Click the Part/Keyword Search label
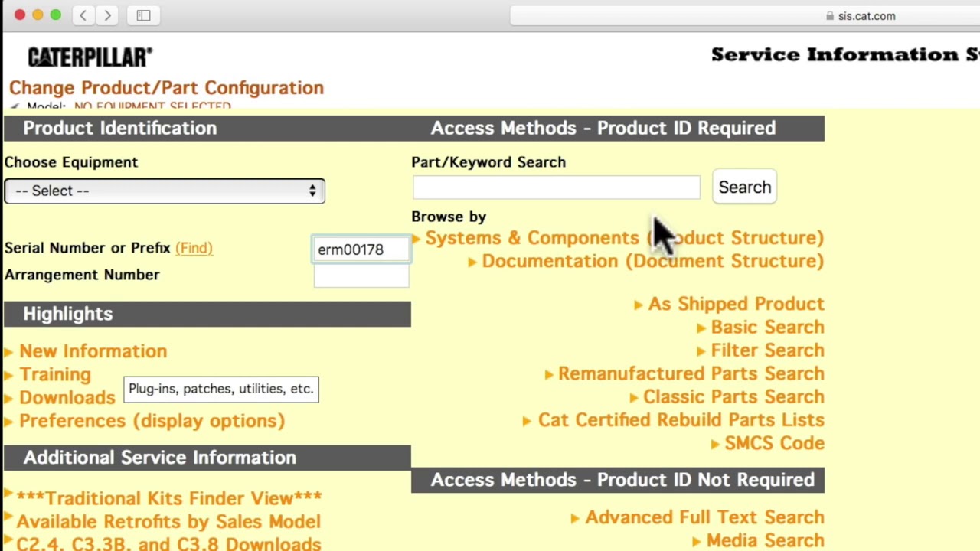 [488, 162]
